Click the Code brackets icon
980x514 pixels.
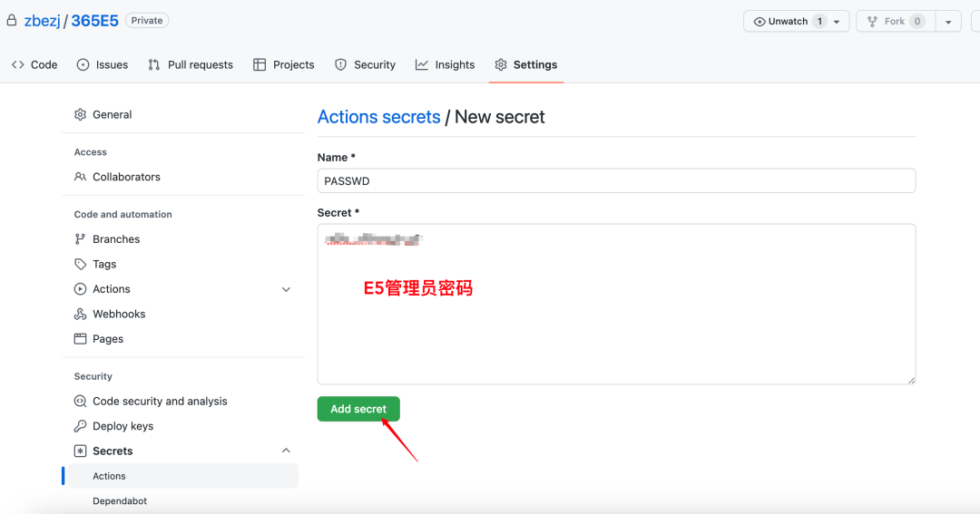click(x=18, y=65)
